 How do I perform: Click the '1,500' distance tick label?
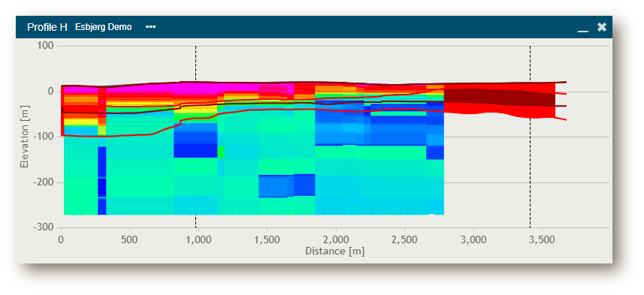tap(267, 239)
